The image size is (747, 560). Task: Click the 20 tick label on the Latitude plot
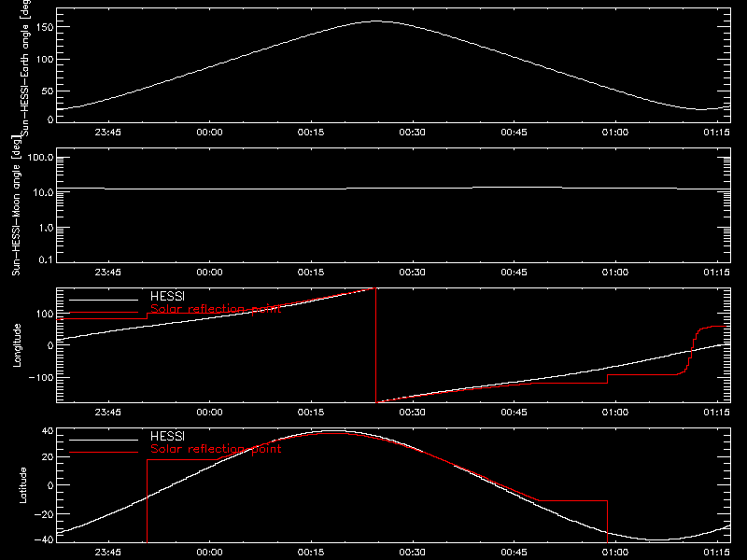(48, 457)
